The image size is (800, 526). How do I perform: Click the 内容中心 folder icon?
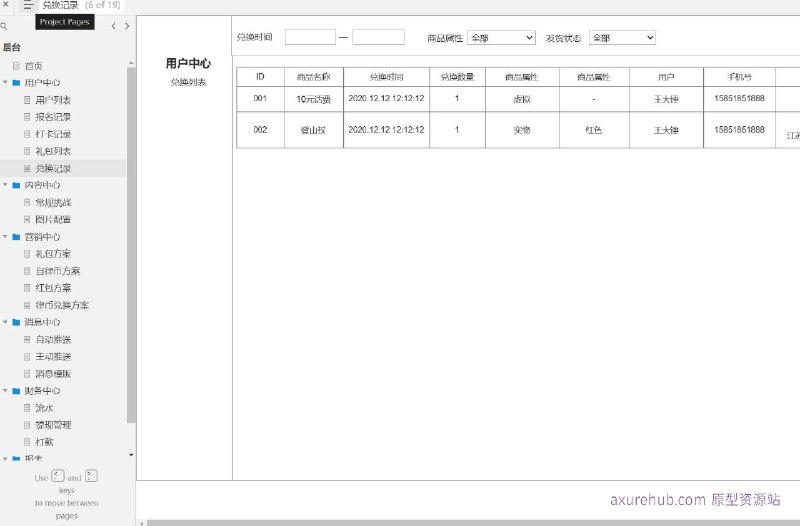pos(16,185)
